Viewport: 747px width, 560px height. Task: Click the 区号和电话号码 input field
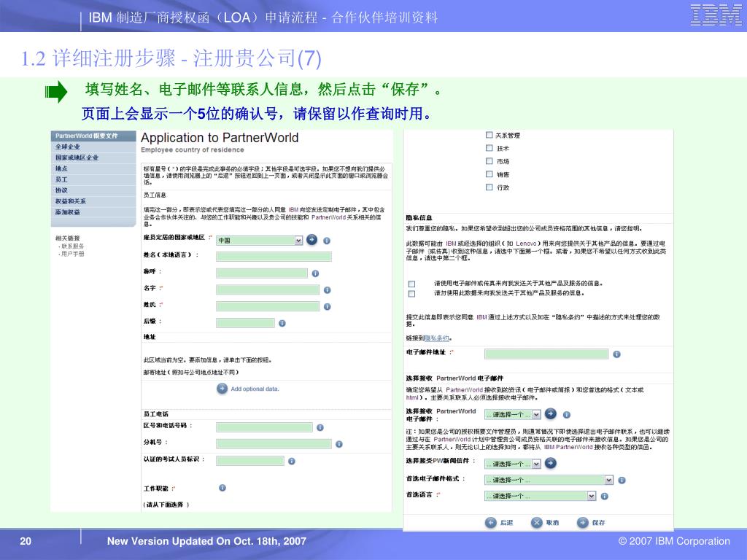[264, 427]
